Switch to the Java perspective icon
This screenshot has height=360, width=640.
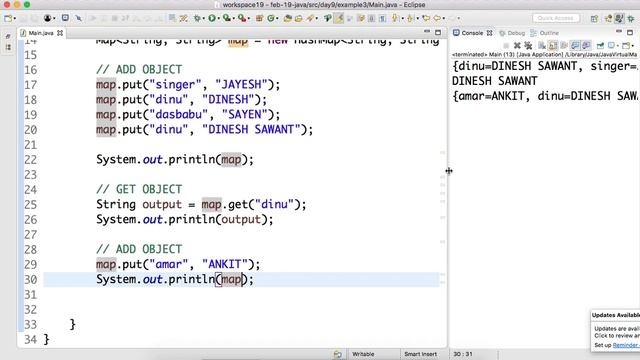pyautogui.click(x=619, y=18)
